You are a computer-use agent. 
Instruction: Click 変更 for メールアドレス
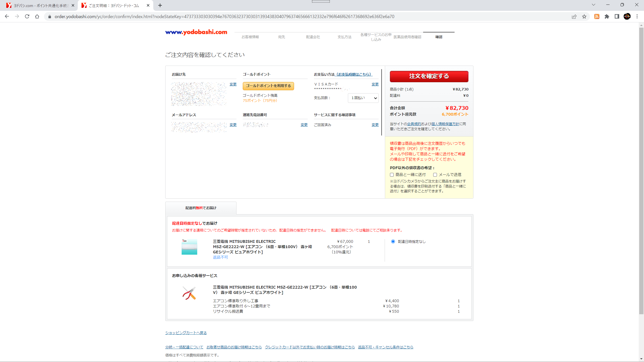233,125
